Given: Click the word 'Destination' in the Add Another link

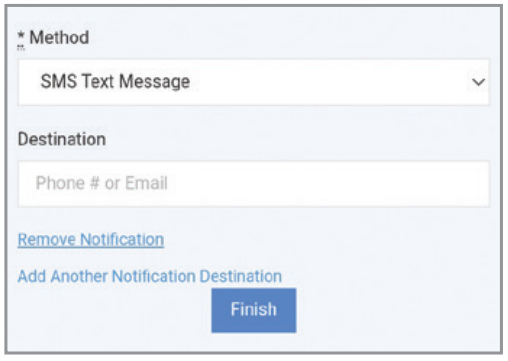Looking at the screenshot, I should pos(241,276).
